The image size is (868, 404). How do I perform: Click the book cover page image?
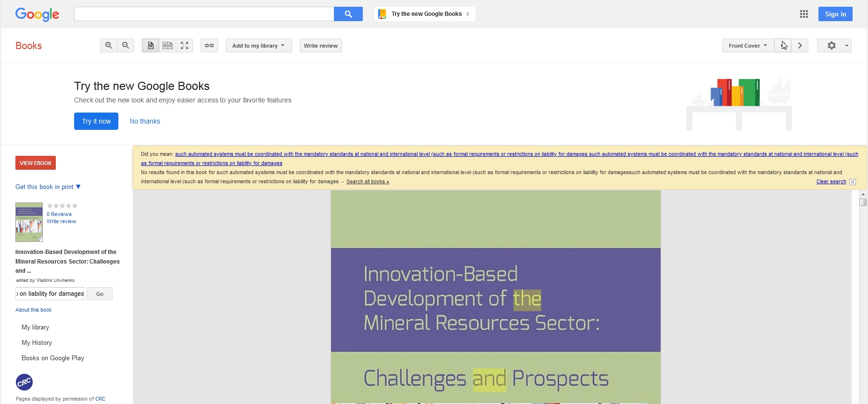tap(496, 297)
